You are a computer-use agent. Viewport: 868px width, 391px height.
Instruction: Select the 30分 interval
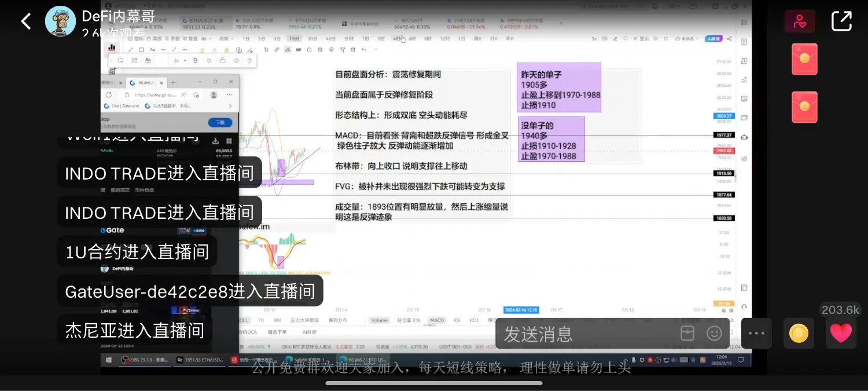click(312, 39)
